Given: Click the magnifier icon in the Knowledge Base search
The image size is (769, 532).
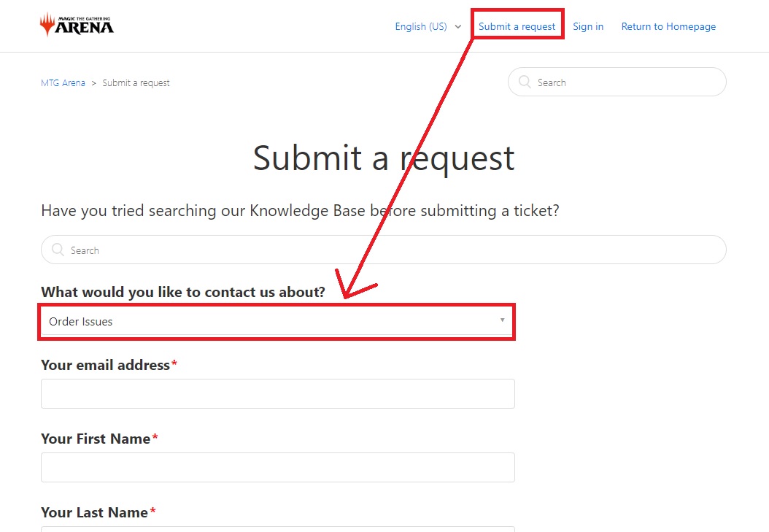Looking at the screenshot, I should click(58, 250).
